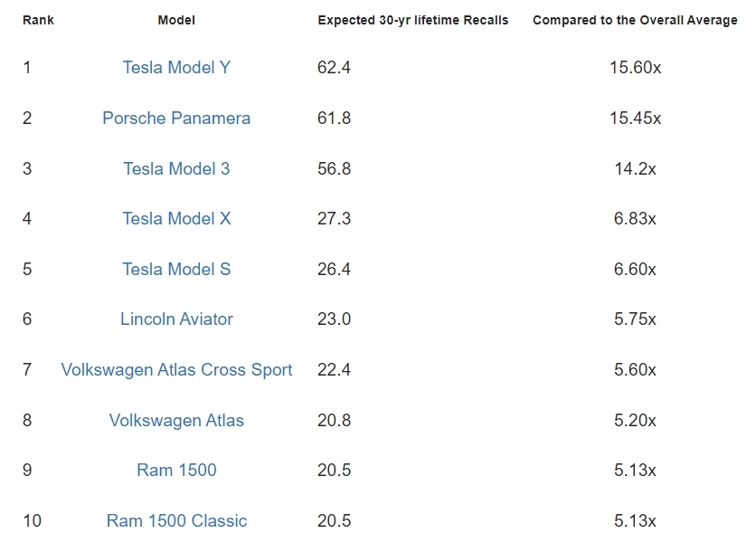Click Compared to the Overall Average header

(635, 20)
